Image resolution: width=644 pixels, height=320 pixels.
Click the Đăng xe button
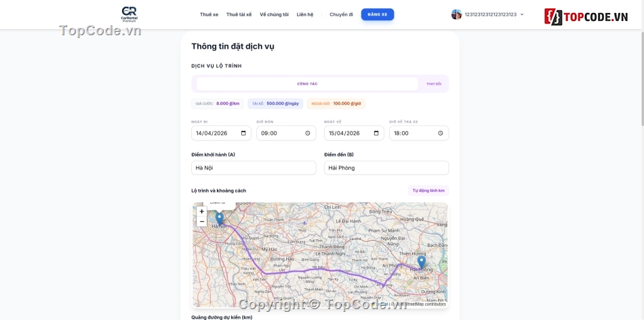click(x=378, y=14)
